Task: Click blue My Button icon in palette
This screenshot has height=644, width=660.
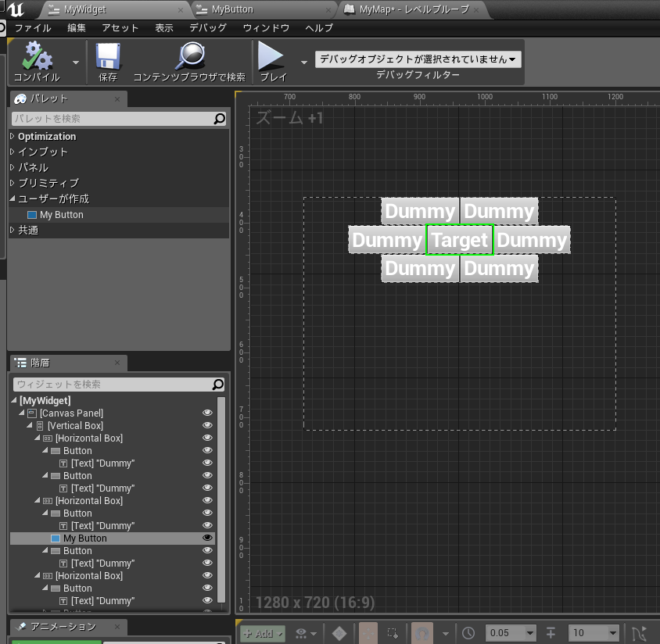Action: 32,215
